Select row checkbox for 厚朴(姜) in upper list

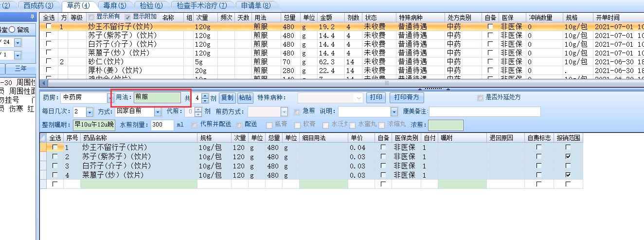48,71
